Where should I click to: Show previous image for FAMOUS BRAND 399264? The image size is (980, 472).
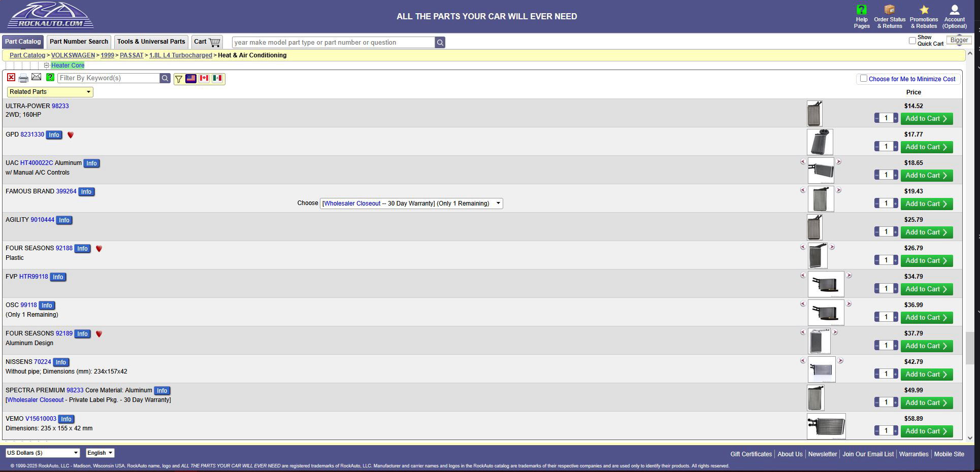tap(803, 190)
